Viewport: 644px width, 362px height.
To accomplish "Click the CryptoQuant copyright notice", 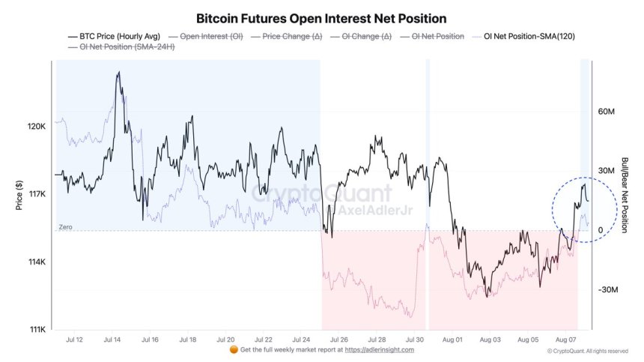I will (x=587, y=350).
